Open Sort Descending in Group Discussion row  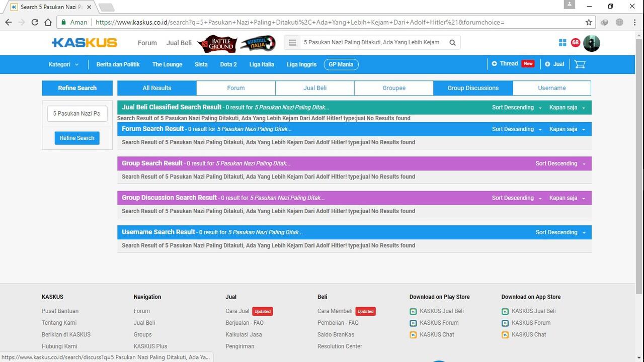coord(517,198)
